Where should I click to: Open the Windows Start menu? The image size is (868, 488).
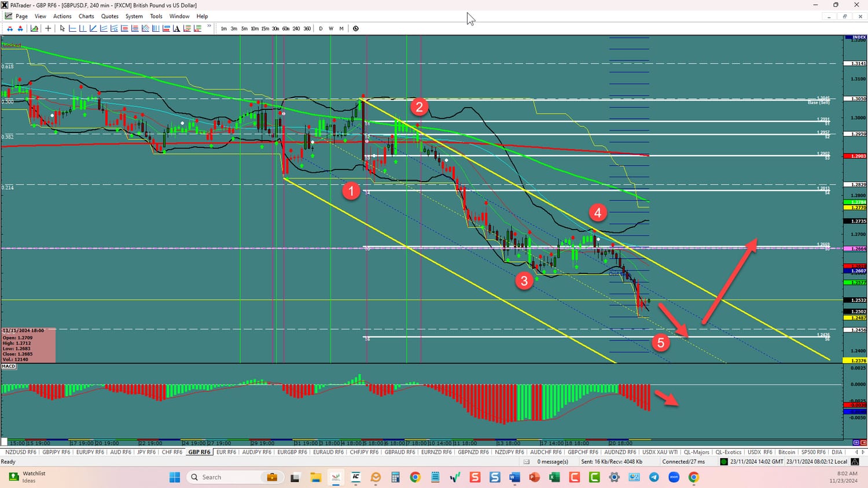[x=175, y=477]
